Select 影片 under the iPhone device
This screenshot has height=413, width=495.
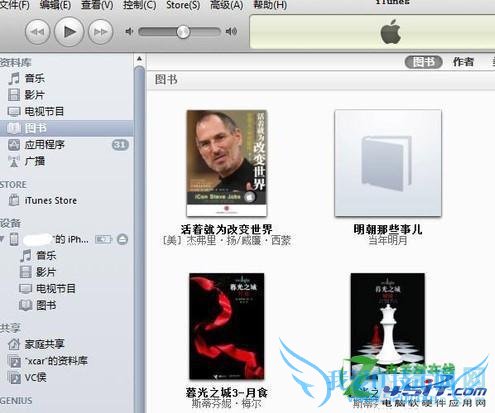[67, 272]
